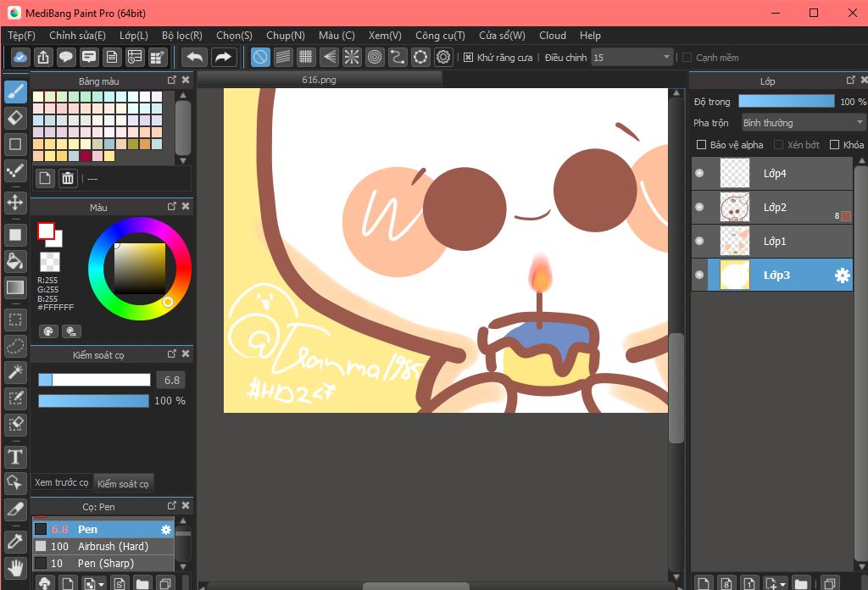Delete palette color with trash icon

point(68,178)
